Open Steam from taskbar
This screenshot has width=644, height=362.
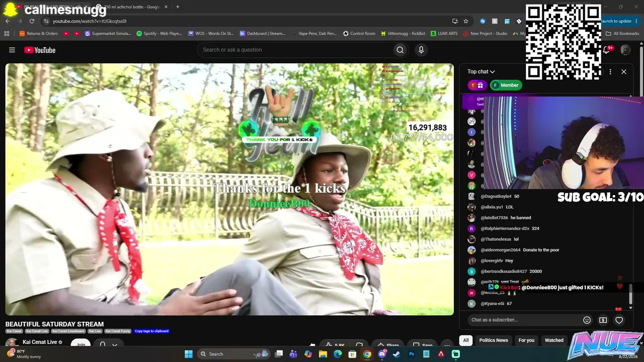[396, 354]
